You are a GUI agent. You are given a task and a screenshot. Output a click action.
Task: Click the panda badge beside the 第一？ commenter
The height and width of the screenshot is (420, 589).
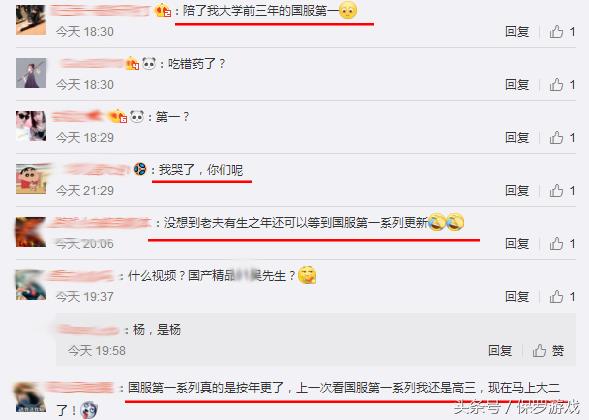[137, 116]
